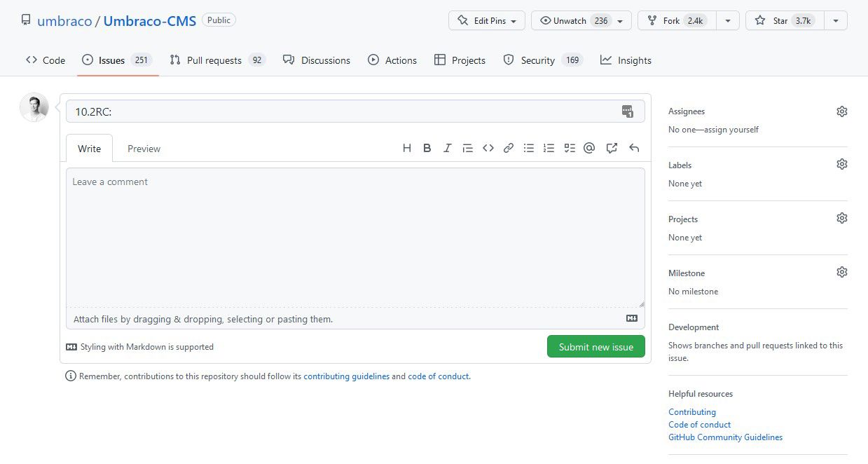
Task: Open the Milestone gear settings
Action: (x=842, y=272)
